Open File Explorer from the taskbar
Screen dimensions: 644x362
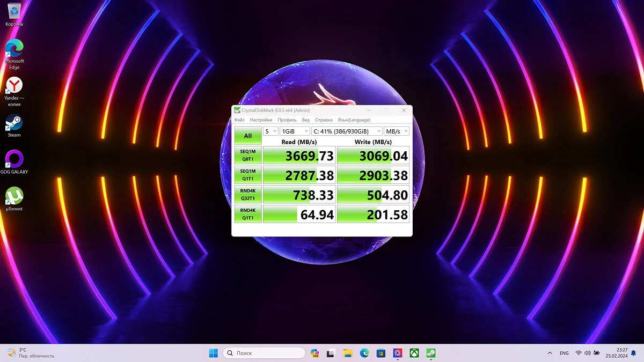pyautogui.click(x=348, y=353)
